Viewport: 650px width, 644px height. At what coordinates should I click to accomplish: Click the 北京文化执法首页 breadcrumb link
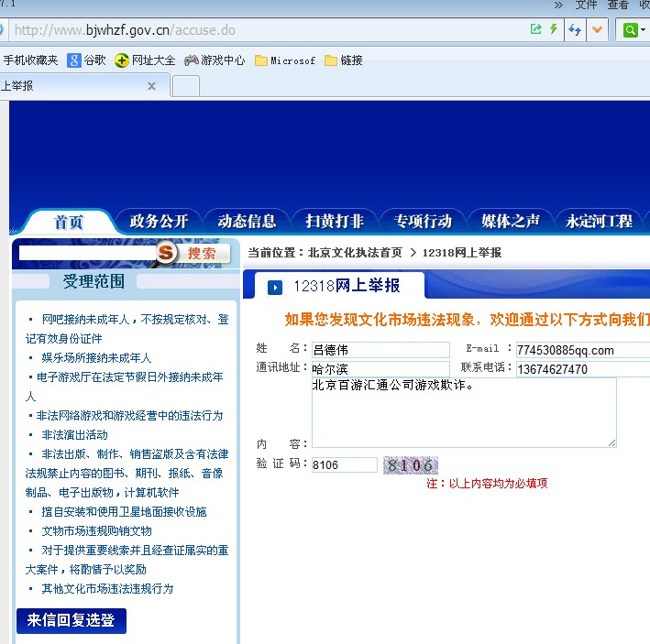pyautogui.click(x=355, y=252)
